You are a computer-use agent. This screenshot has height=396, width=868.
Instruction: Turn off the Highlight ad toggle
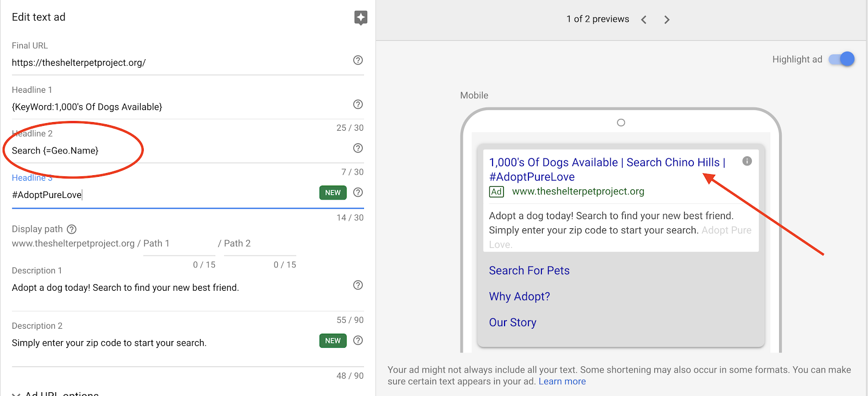point(841,59)
